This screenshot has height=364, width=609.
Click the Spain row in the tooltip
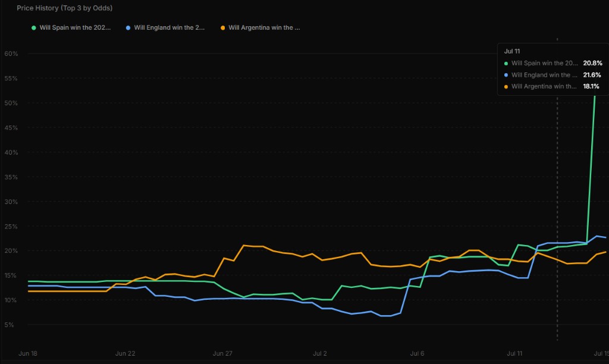point(553,63)
